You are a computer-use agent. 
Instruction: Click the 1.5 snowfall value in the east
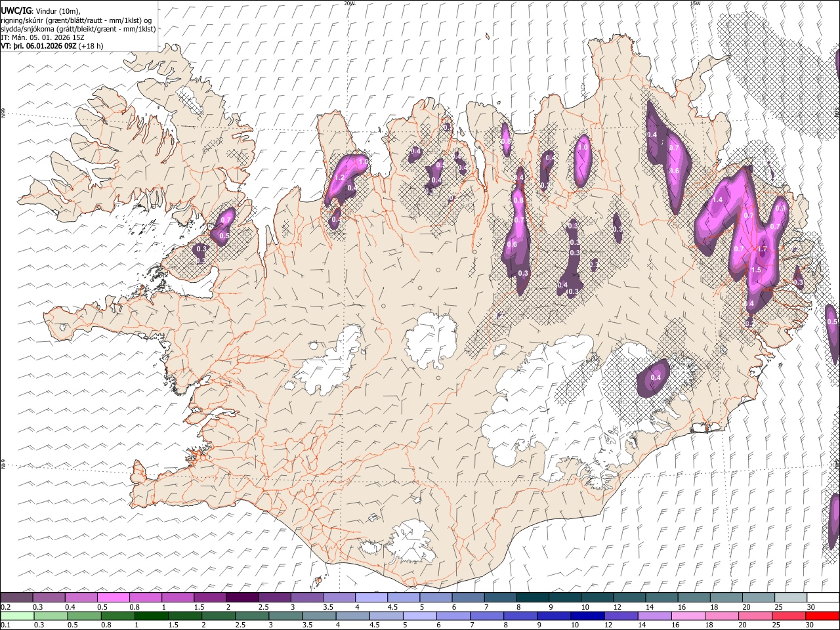click(755, 270)
